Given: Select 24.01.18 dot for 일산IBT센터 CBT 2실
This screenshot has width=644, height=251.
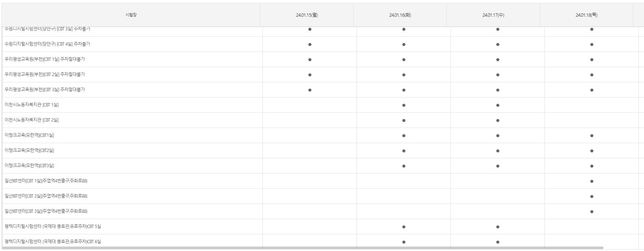Looking at the screenshot, I should click(x=592, y=196).
